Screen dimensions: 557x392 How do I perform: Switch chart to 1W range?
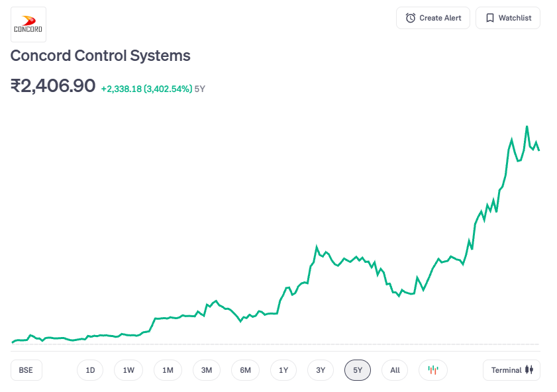pyautogui.click(x=128, y=370)
